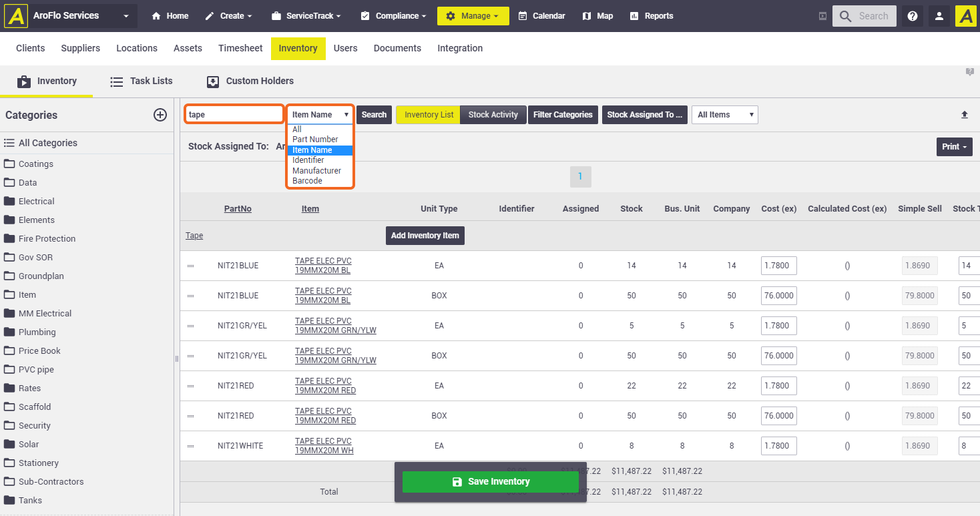
Task: Open TAPE ELEC PVC 19MMX20M WH item link
Action: click(324, 446)
